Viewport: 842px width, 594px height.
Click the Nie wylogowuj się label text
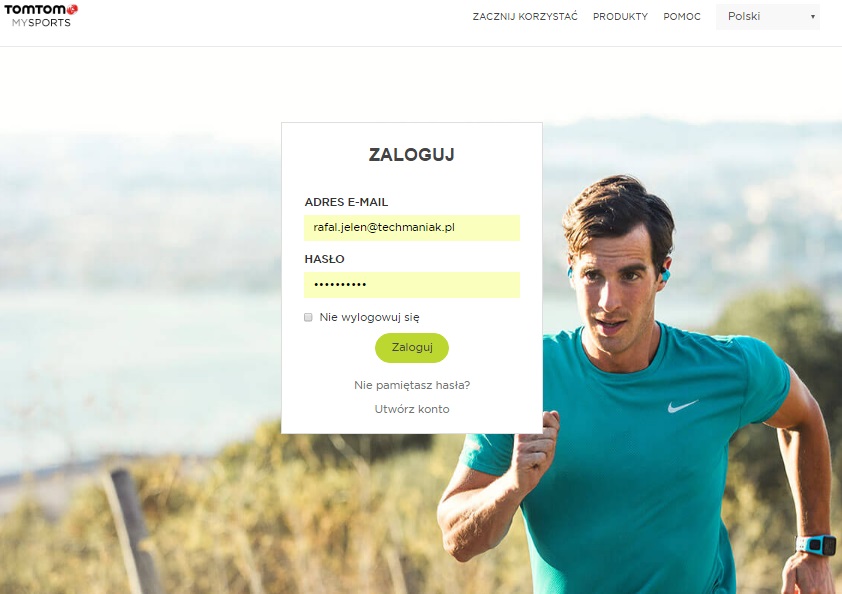(369, 317)
